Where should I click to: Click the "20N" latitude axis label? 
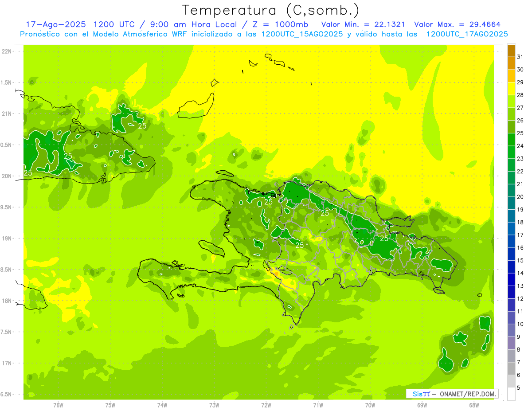[8, 176]
